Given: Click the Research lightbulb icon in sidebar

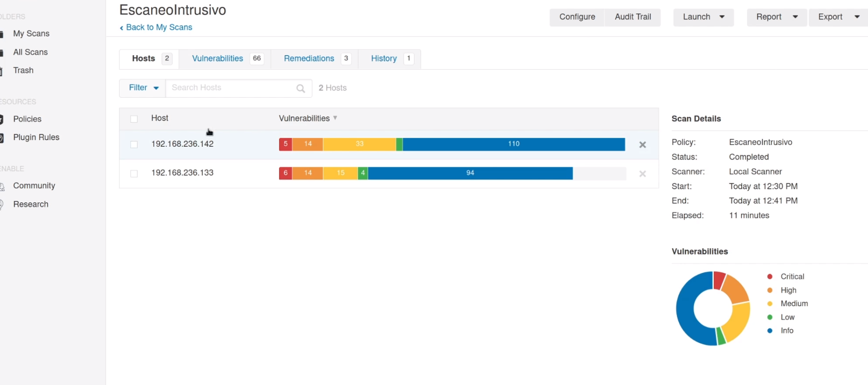Looking at the screenshot, I should tap(2, 205).
